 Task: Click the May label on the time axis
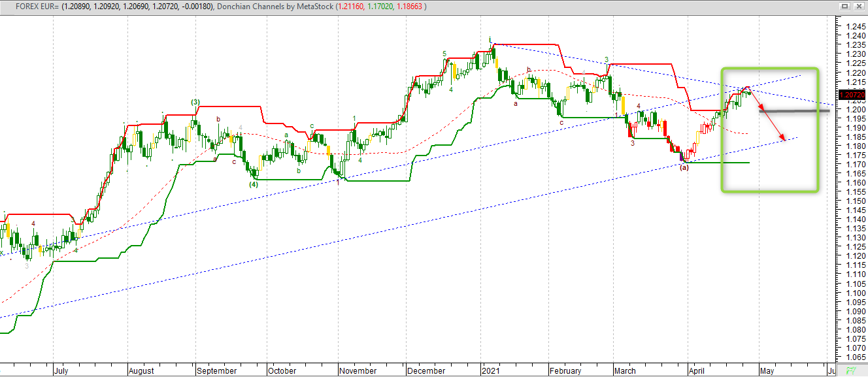tap(766, 370)
